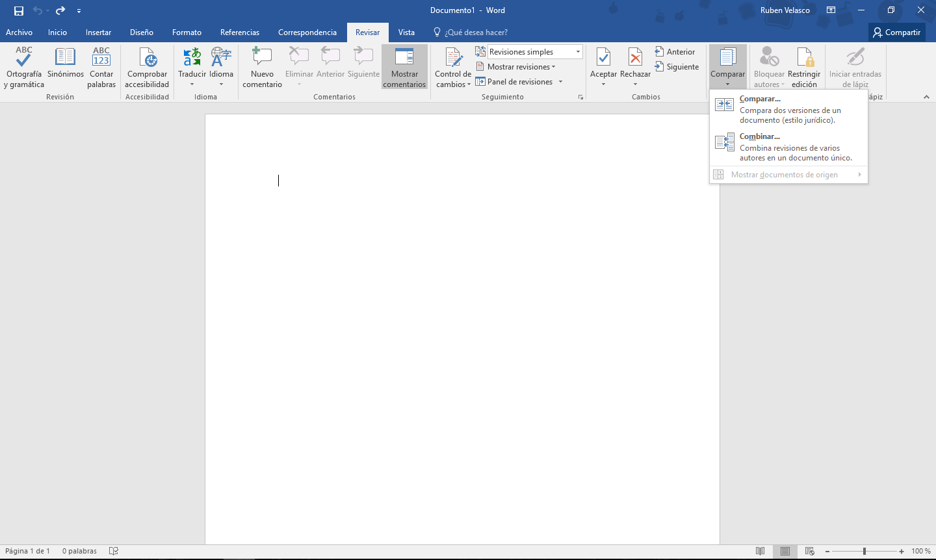This screenshot has width=936, height=560.
Task: Run Comprobar accesibilidad checker
Action: [147, 58]
